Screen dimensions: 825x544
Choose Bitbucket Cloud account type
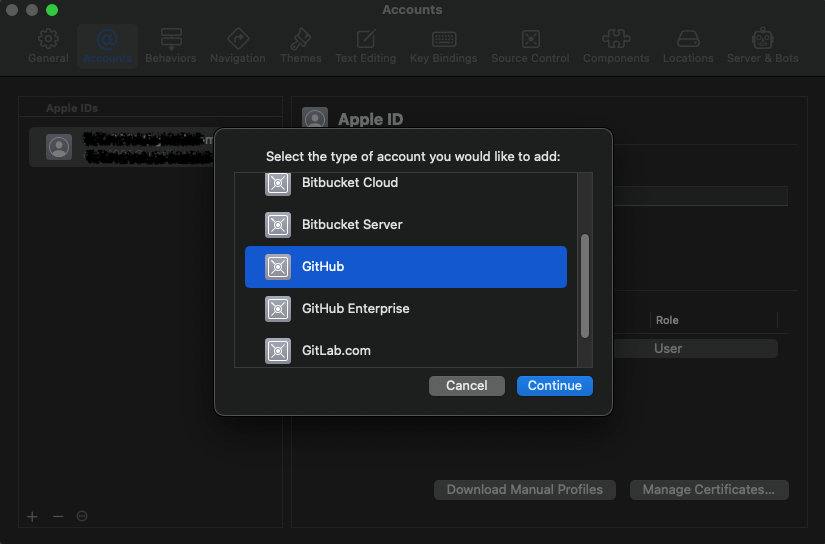click(406, 183)
